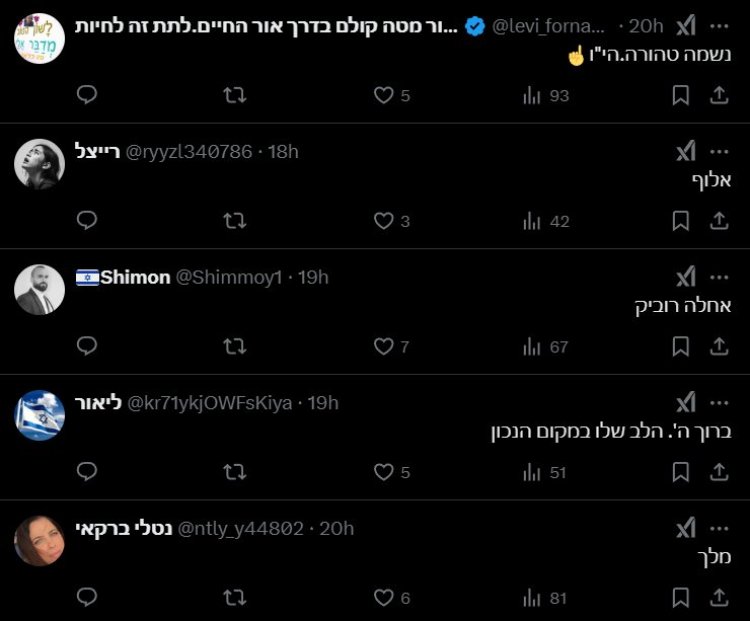View analytics with 67 views
The image size is (750, 621).
point(546,347)
